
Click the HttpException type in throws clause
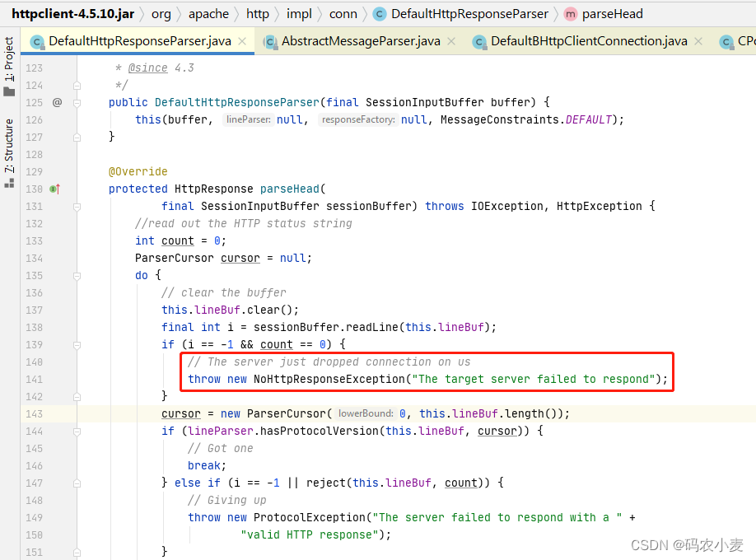[600, 207]
